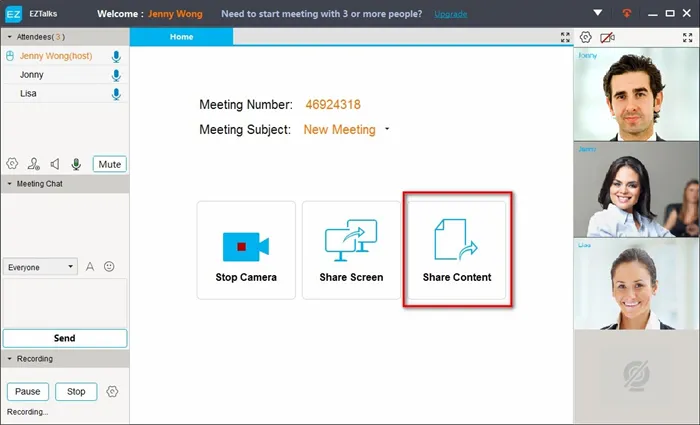Click the invite attendee person icon
The height and width of the screenshot is (425, 700).
(33, 164)
